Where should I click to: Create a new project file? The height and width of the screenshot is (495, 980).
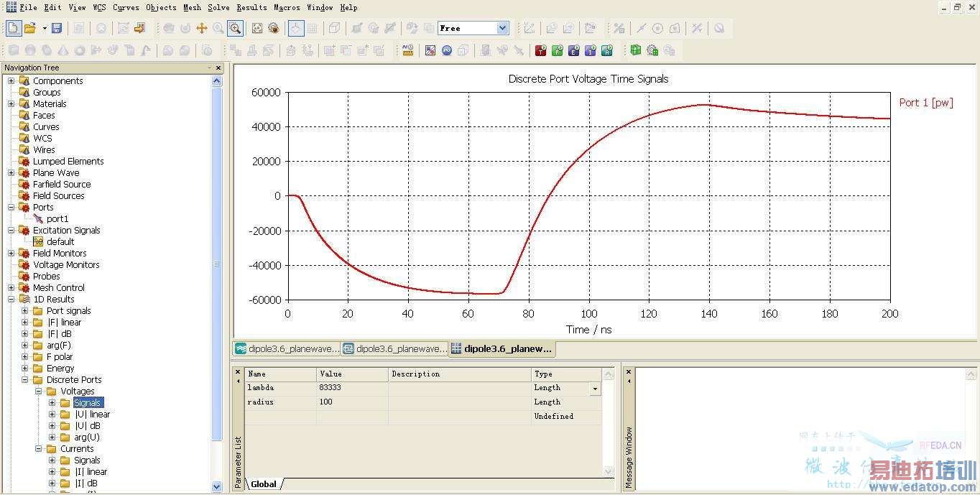[x=13, y=28]
